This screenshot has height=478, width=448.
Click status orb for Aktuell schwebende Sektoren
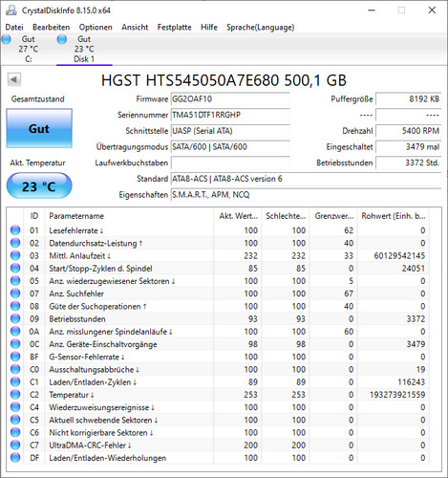pyautogui.click(x=15, y=420)
